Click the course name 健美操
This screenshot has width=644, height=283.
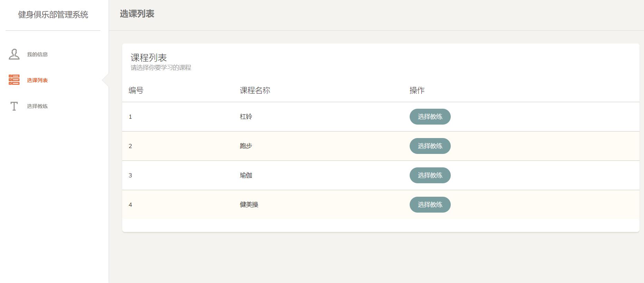click(249, 205)
